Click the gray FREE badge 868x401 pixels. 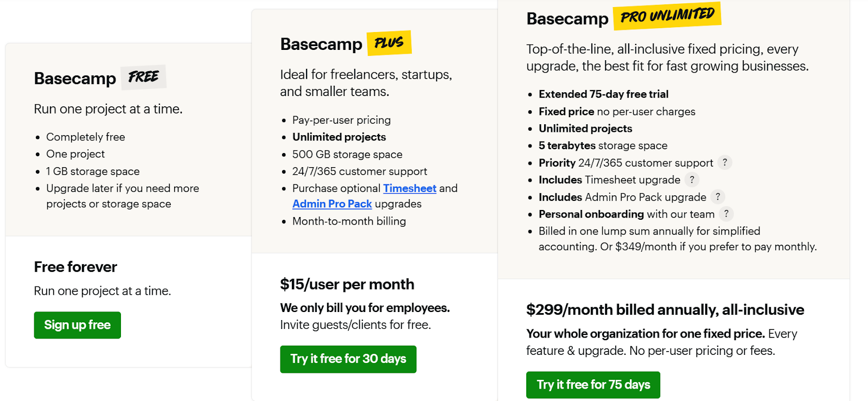(x=143, y=77)
